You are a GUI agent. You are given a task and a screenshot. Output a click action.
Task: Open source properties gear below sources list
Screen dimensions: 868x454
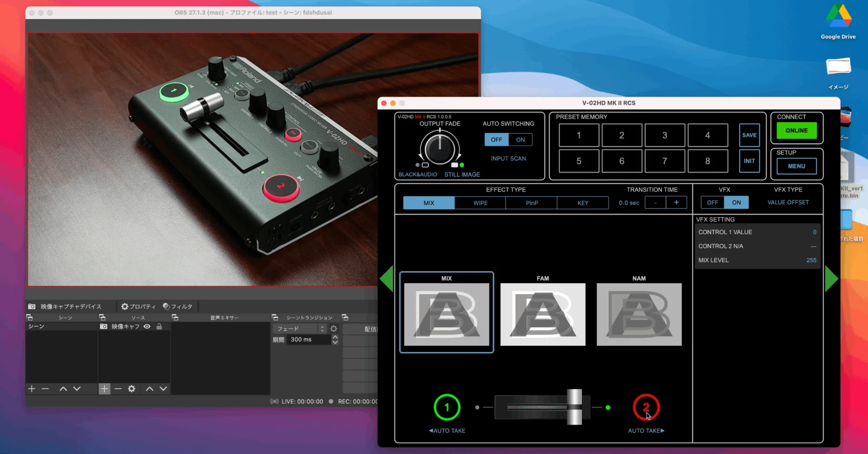click(132, 388)
